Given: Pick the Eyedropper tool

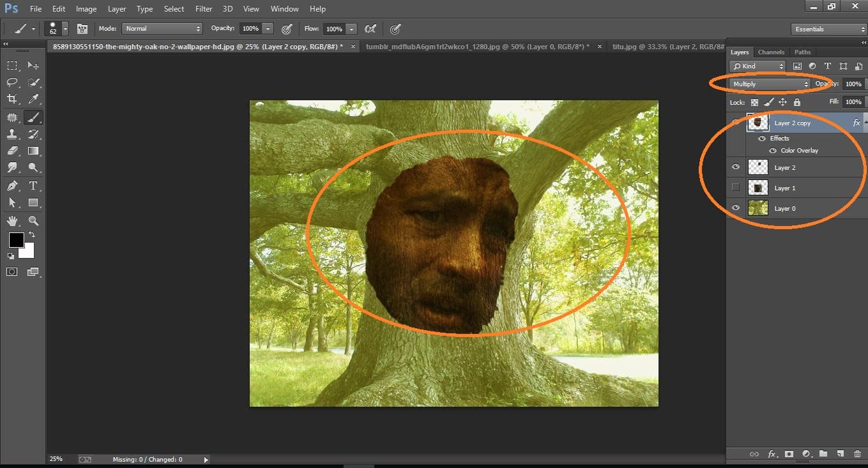Looking at the screenshot, I should click(33, 99).
